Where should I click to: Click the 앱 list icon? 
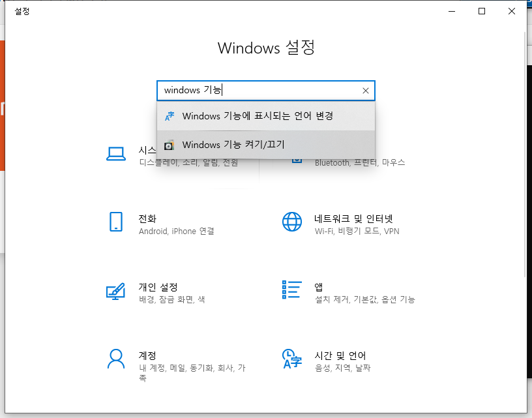(x=292, y=290)
